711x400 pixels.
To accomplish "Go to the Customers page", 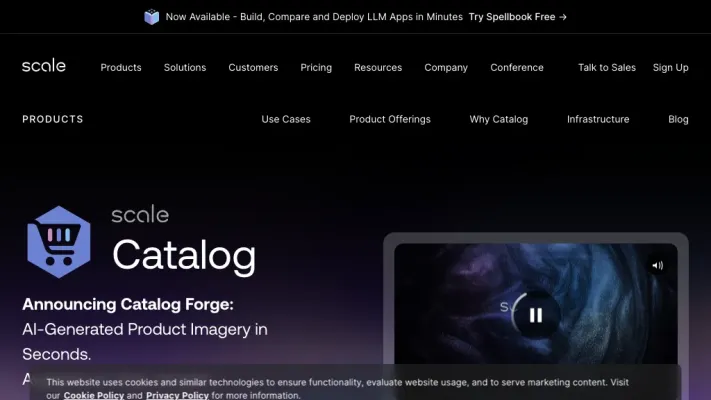I will pos(253,68).
